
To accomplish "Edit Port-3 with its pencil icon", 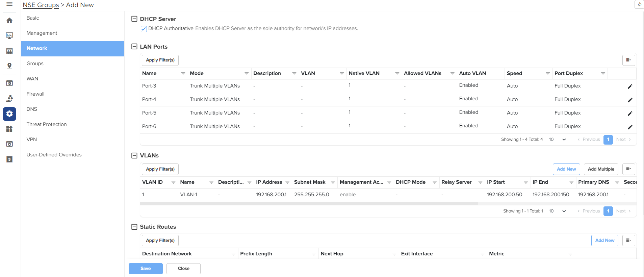I will tap(630, 86).
